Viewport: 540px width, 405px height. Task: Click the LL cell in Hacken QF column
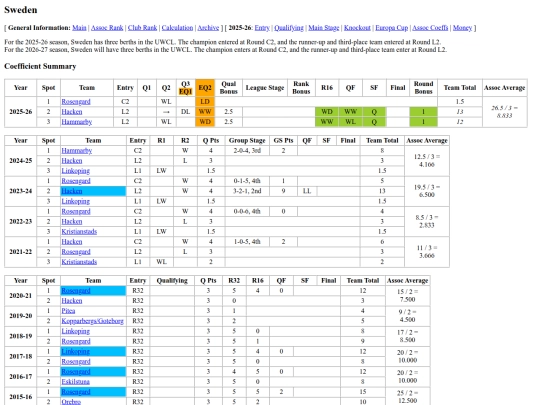tap(307, 191)
